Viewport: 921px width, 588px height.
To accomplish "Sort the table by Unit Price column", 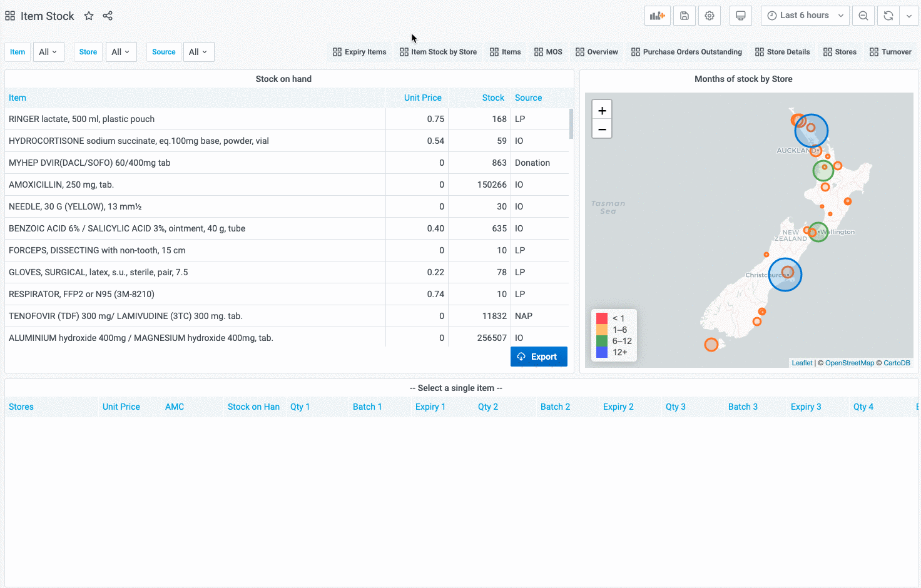I will 422,98.
